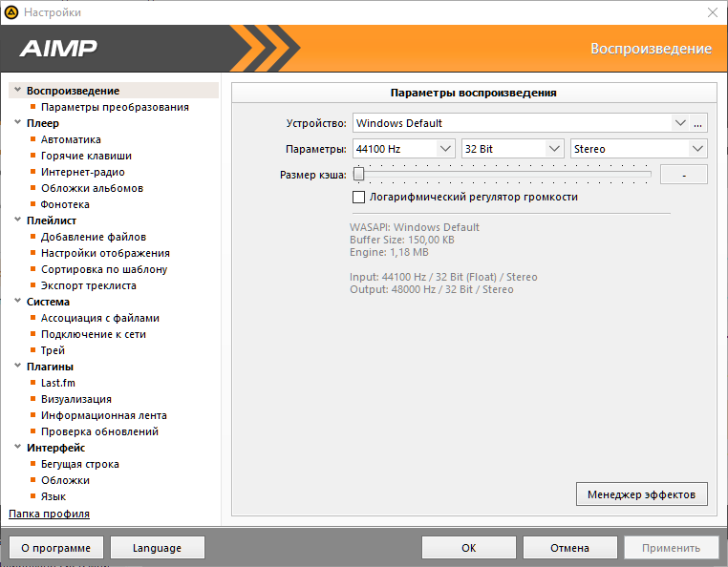Select Горячие клавиши in the settings tree
The image size is (728, 567).
coord(86,156)
